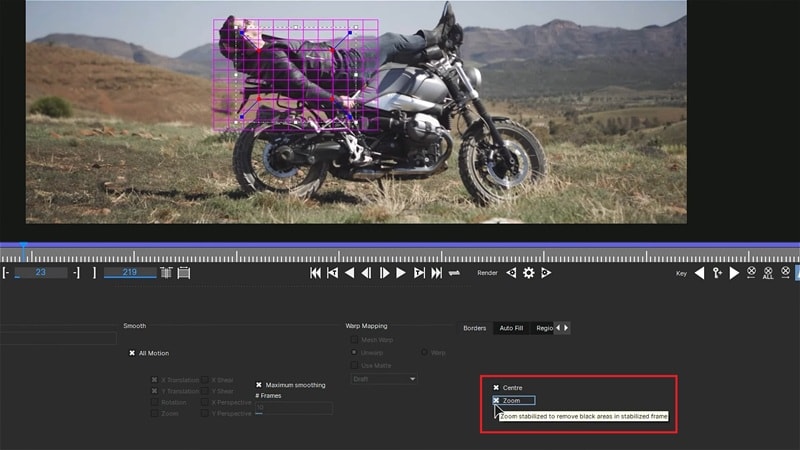Add a keyframe with the key-plus icon

coord(717,273)
